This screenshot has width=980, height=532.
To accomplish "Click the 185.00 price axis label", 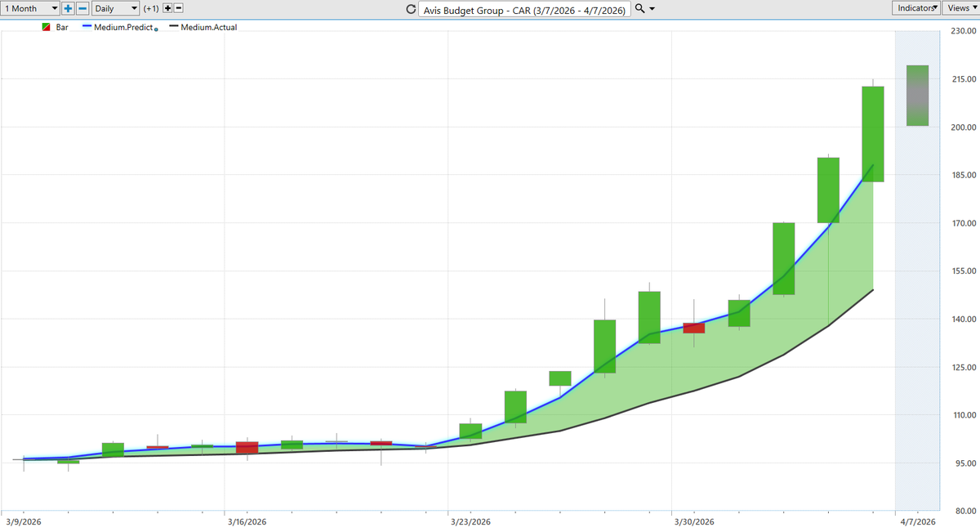I will coord(964,176).
